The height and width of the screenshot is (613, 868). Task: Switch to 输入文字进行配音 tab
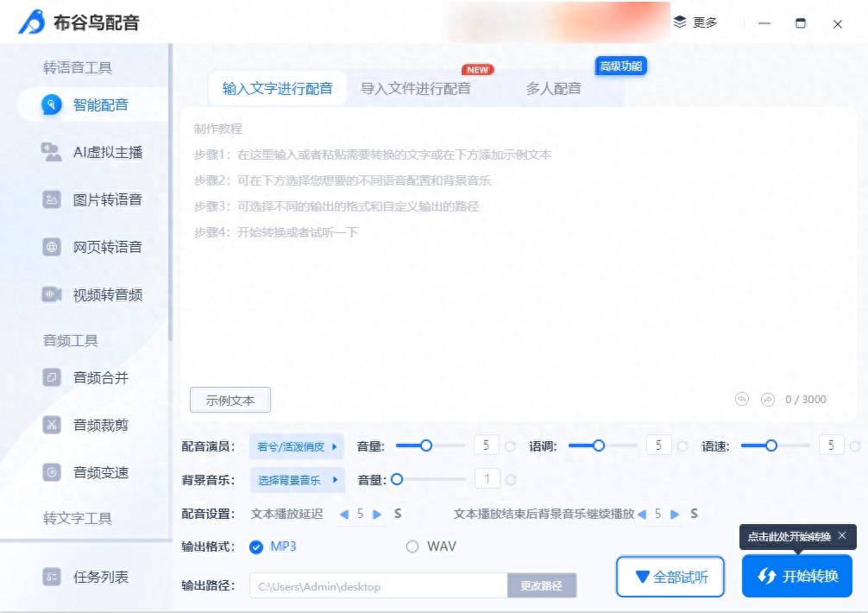click(277, 89)
